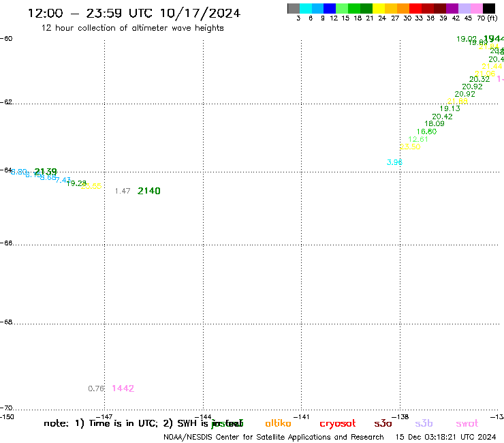Click the dark blue swatch above label 12
This screenshot has width=504, height=443.
coord(330,8)
